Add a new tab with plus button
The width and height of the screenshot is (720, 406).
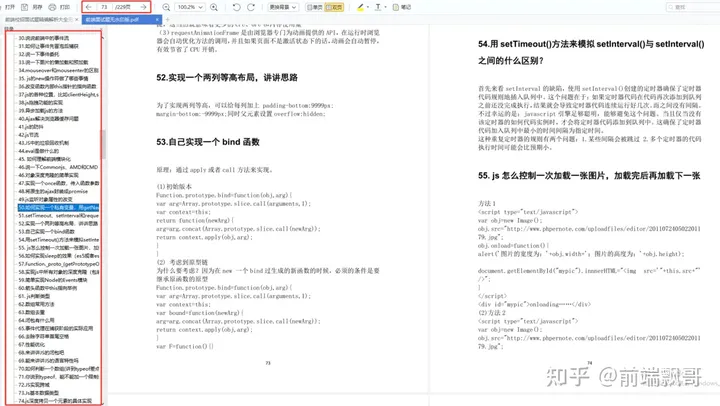168,20
